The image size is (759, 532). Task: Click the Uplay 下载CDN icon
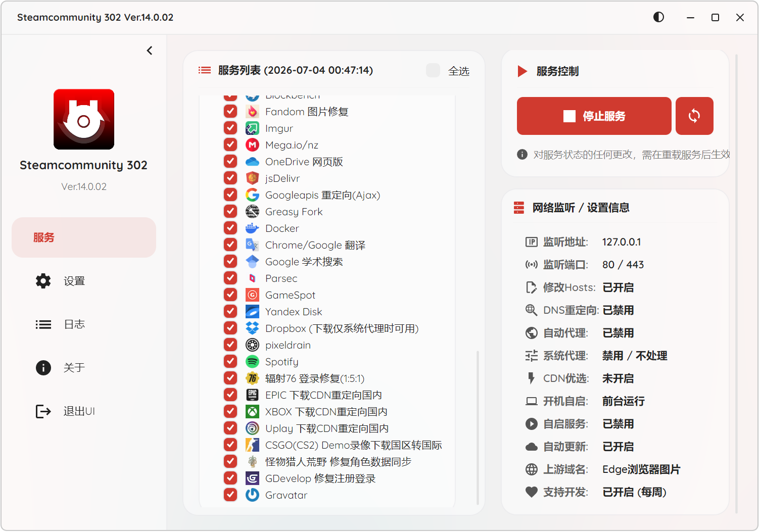[x=252, y=428]
